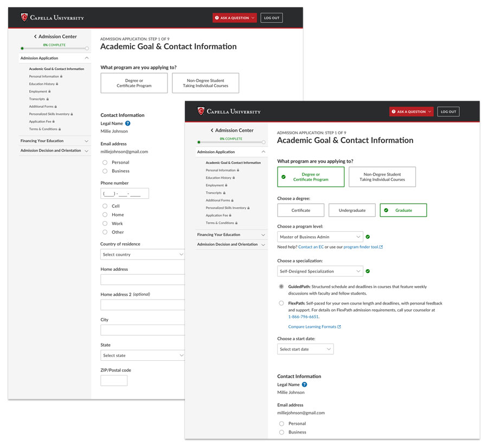Screen dimensions: 488x448
Task: Click lock icon beside Additional Forms in front window
Action: (x=233, y=200)
